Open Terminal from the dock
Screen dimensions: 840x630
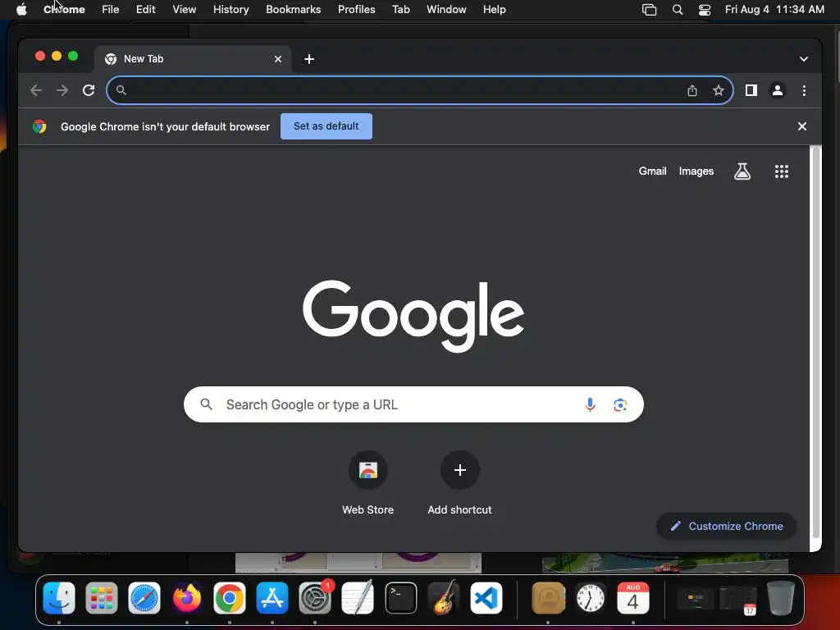(x=400, y=598)
